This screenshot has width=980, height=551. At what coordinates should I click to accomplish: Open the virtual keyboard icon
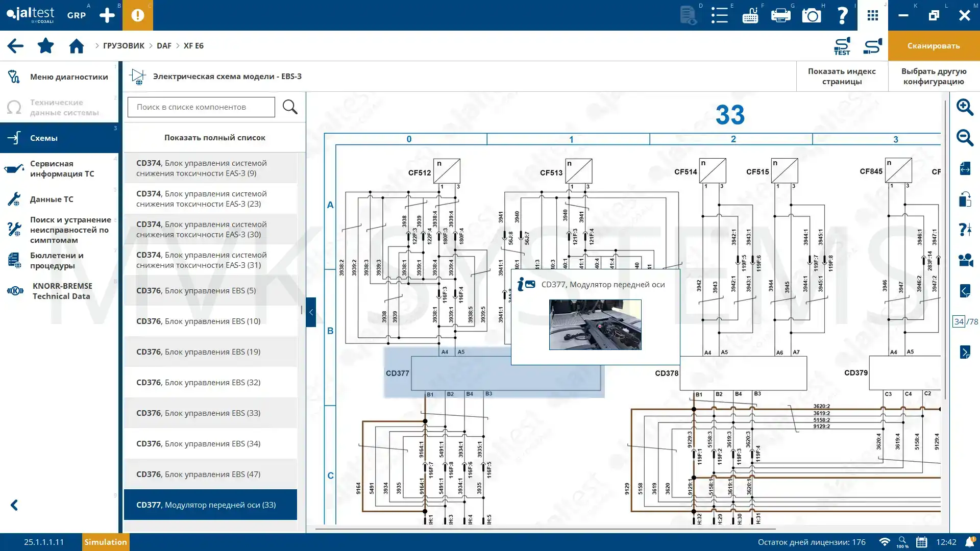750,15
